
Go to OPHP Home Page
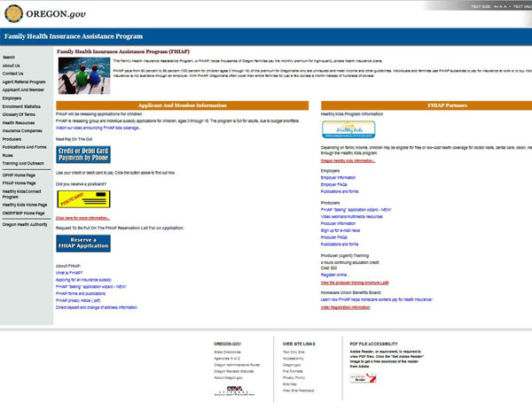coord(19,175)
